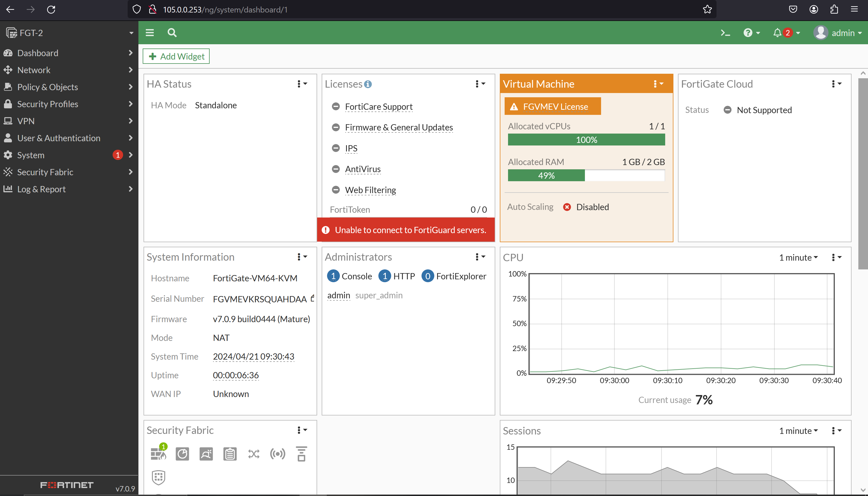Open the admin user dropdown
The image size is (868, 496).
point(838,33)
